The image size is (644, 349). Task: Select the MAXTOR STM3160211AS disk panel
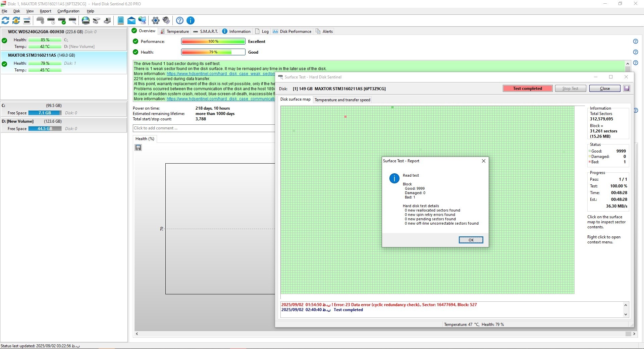64,63
